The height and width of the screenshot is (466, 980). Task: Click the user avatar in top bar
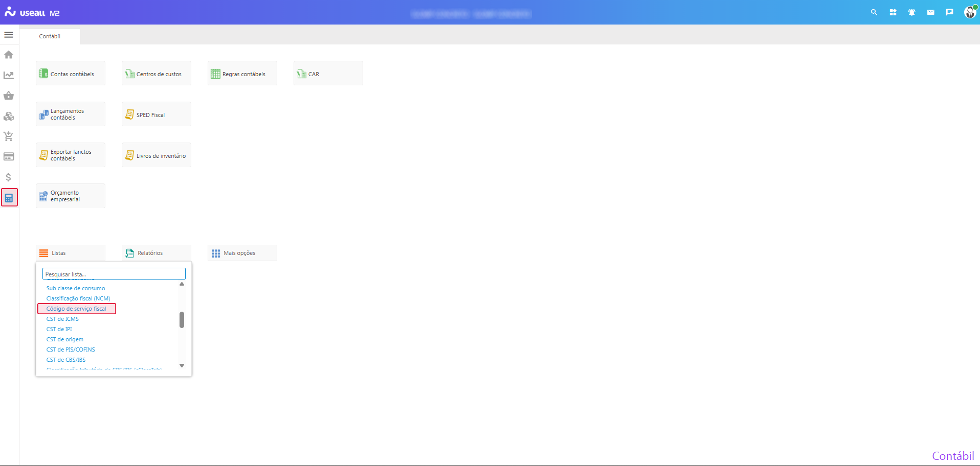pyautogui.click(x=970, y=12)
